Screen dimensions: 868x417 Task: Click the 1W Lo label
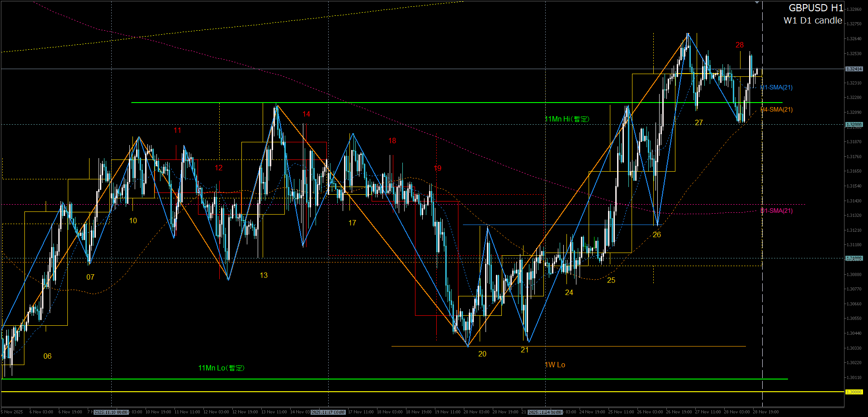coord(555,365)
